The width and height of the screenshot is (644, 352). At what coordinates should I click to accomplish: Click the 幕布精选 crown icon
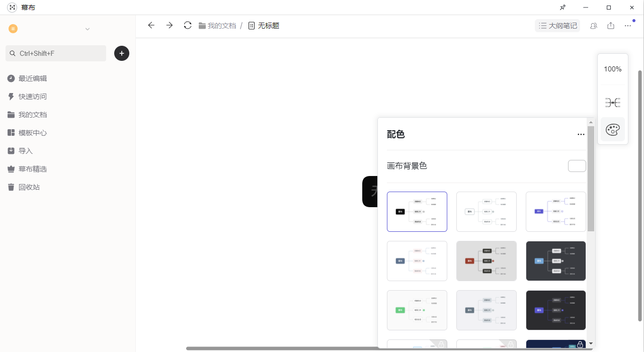coord(11,169)
